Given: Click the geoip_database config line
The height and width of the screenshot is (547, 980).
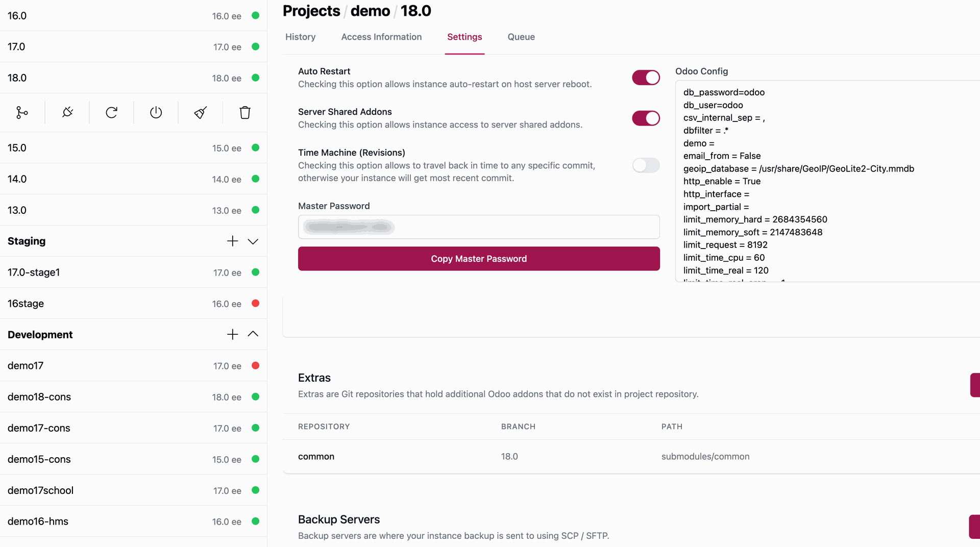Looking at the screenshot, I should pyautogui.click(x=799, y=168).
